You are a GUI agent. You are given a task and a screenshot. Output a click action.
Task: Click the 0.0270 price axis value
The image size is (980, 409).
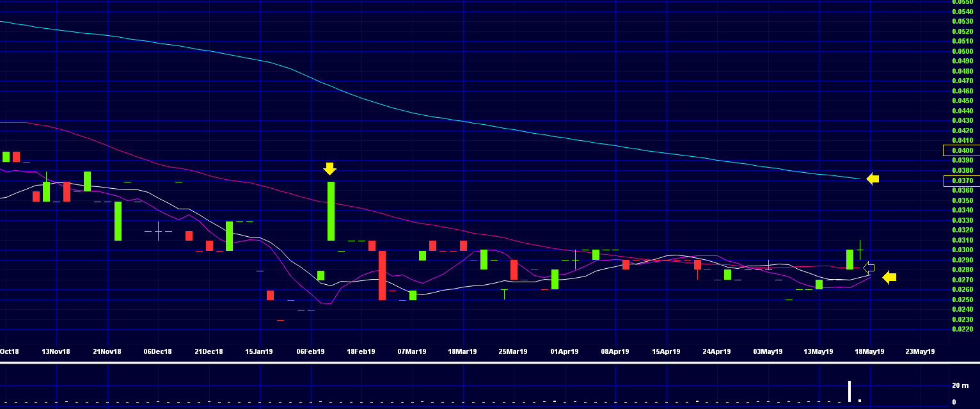click(x=963, y=280)
